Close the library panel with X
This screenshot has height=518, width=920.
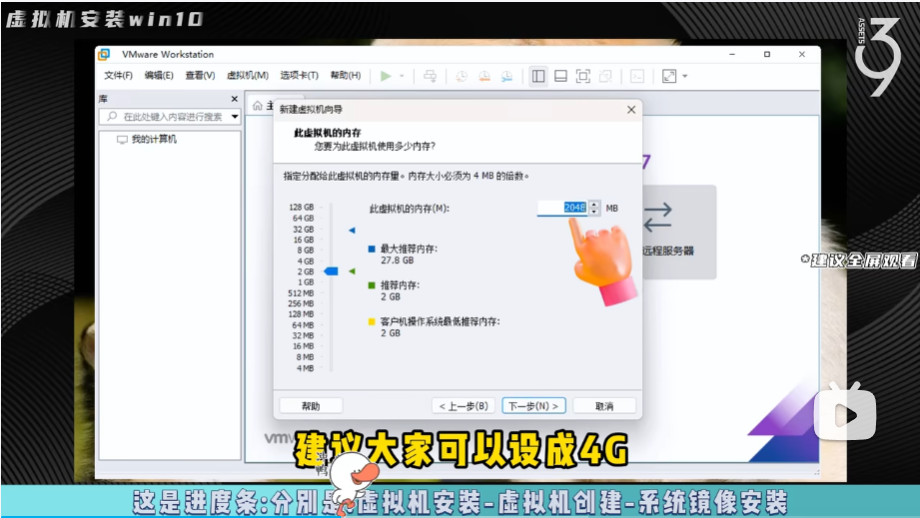pos(235,99)
